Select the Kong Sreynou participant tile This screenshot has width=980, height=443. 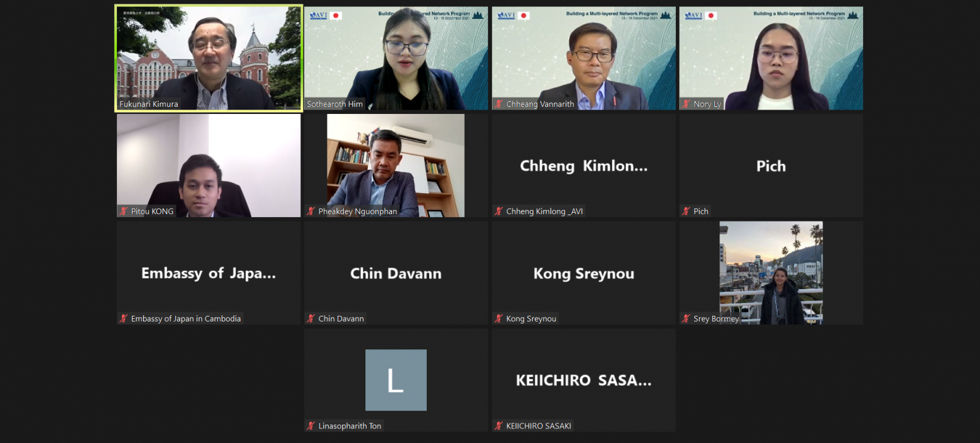point(584,273)
